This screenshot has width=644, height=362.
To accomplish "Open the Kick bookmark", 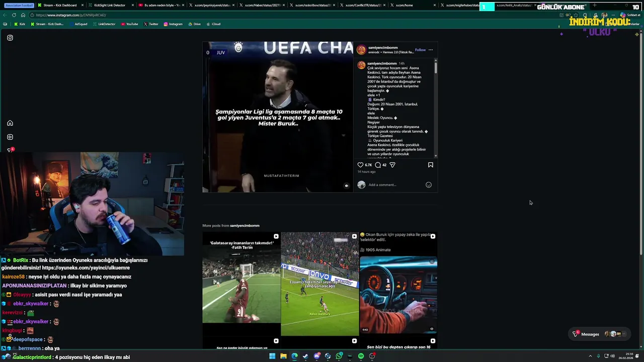I will (x=19, y=24).
